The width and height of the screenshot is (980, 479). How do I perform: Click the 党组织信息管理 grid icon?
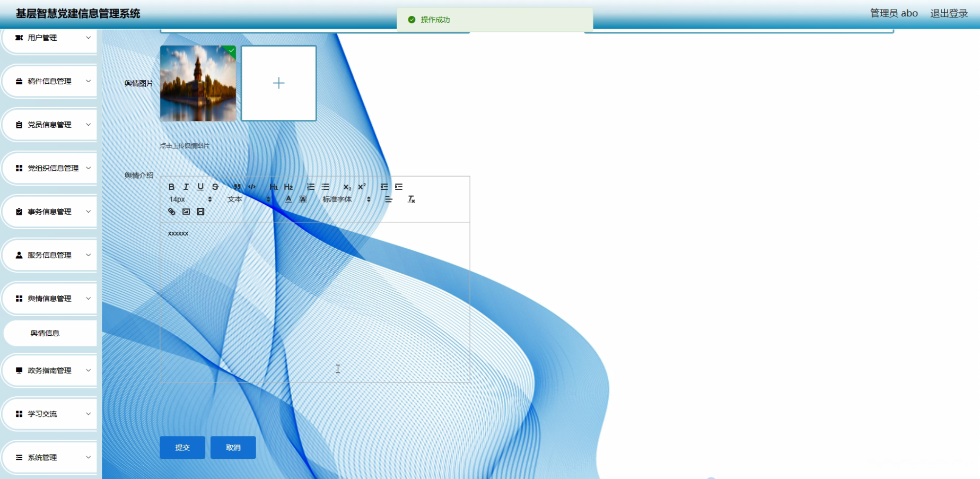(19, 168)
